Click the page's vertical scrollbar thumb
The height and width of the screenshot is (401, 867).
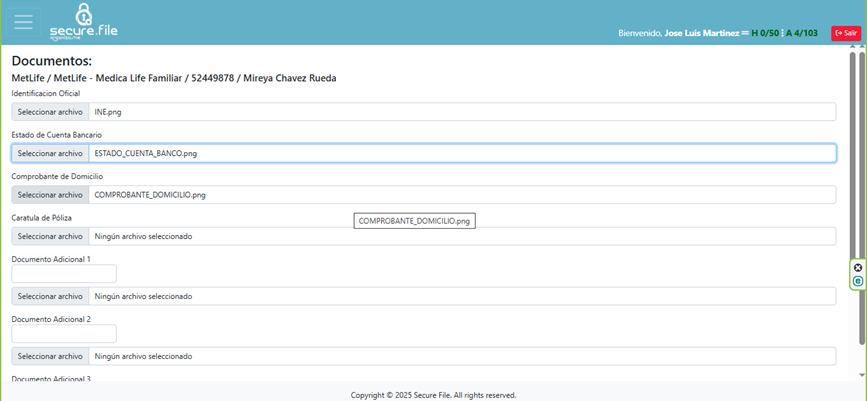click(862, 150)
